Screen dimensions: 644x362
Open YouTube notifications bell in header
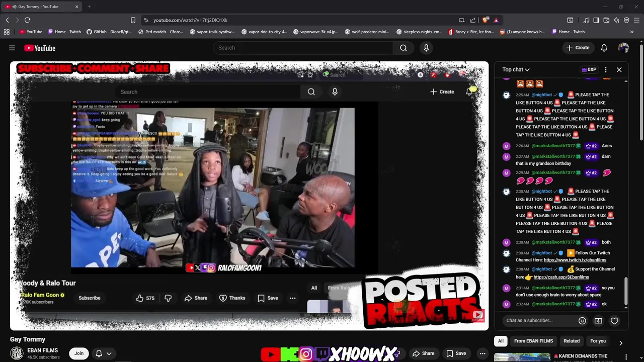(x=604, y=48)
